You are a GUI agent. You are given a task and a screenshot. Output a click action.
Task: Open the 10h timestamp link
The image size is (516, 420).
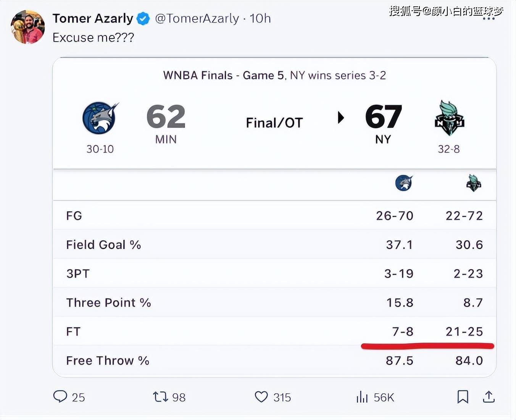(260, 18)
